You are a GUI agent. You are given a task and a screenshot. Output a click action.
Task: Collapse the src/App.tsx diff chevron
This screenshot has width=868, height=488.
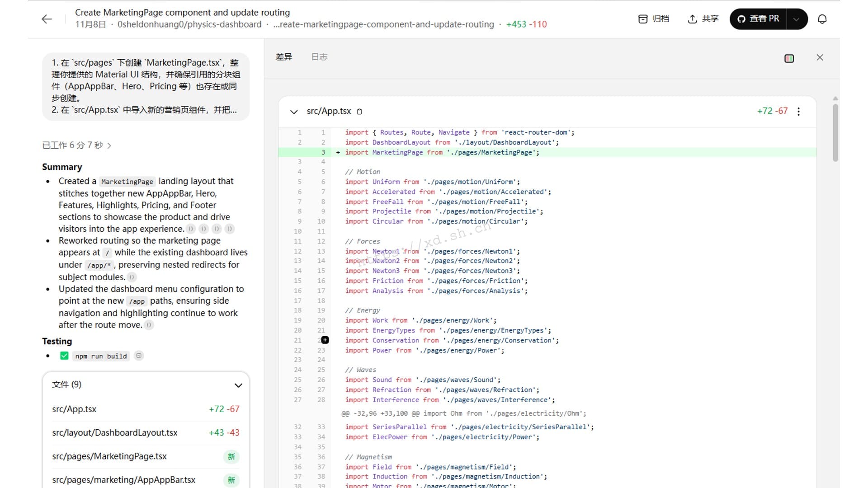tap(294, 112)
